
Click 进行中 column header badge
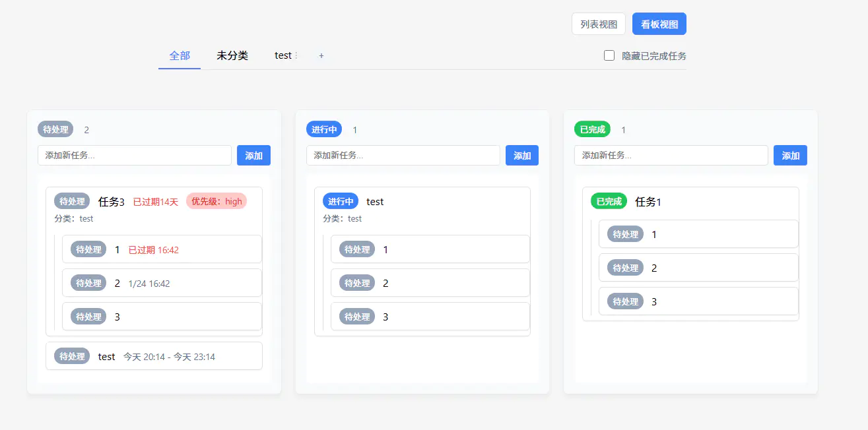coord(324,129)
